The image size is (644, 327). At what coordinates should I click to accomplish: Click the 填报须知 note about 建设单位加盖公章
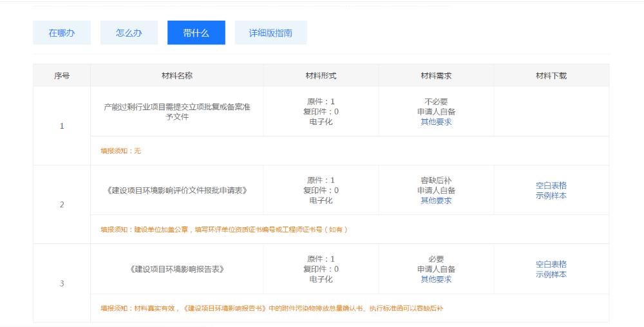click(224, 229)
